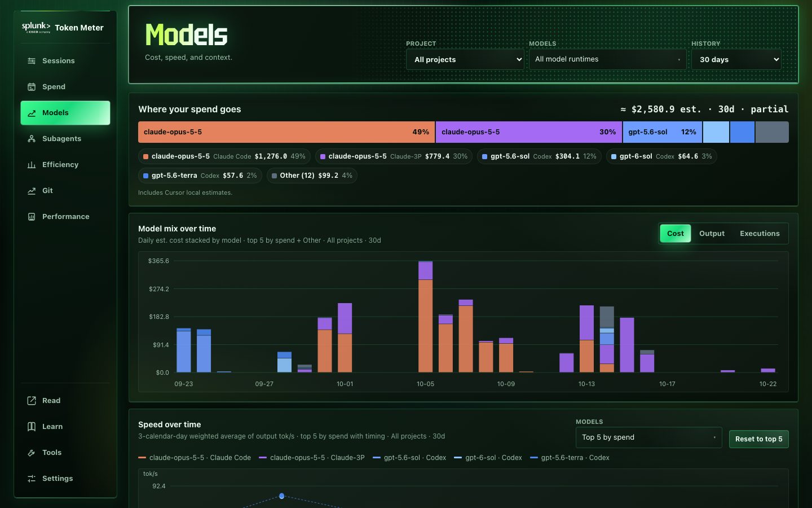Click the Performance icon in sidebar
Image resolution: width=812 pixels, height=508 pixels.
coord(32,217)
